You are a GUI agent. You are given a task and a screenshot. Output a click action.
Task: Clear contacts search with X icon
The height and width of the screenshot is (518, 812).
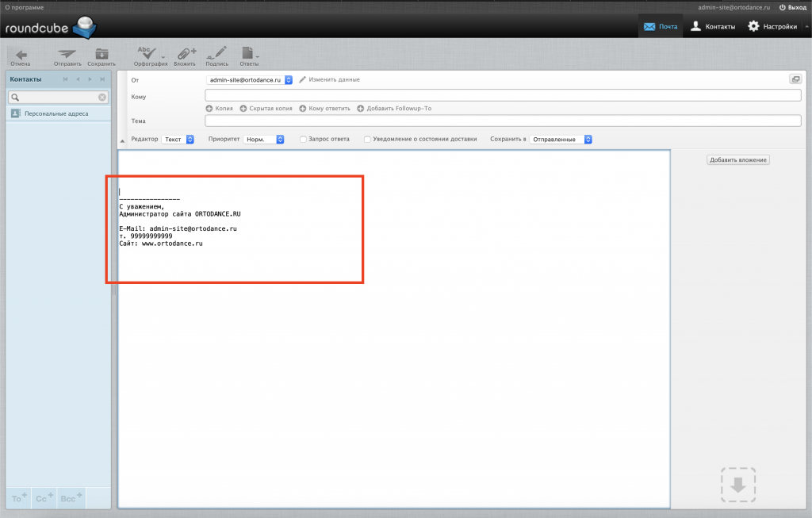(102, 98)
